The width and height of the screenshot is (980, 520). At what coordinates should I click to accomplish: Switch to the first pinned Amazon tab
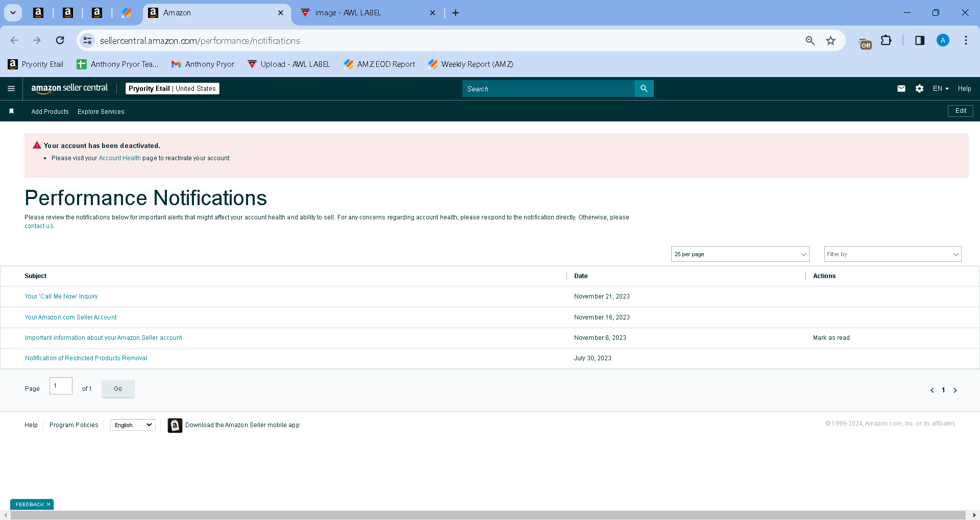pos(38,13)
